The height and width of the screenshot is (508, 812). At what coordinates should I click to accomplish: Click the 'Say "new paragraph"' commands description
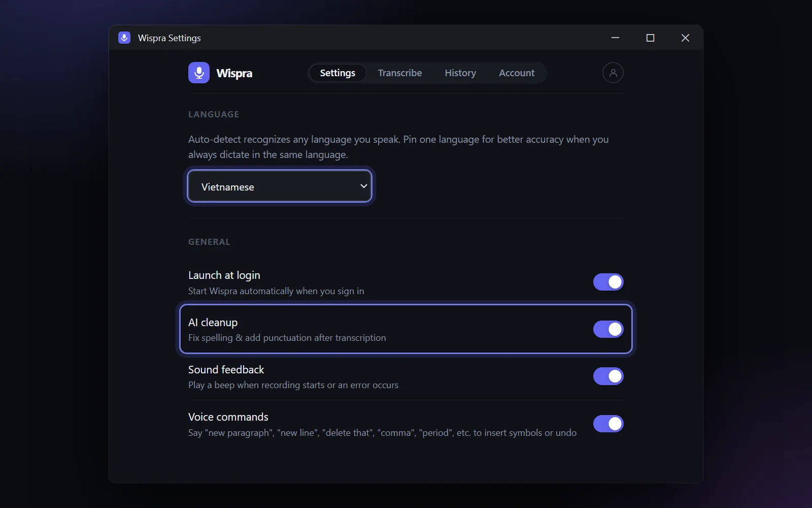click(x=383, y=433)
